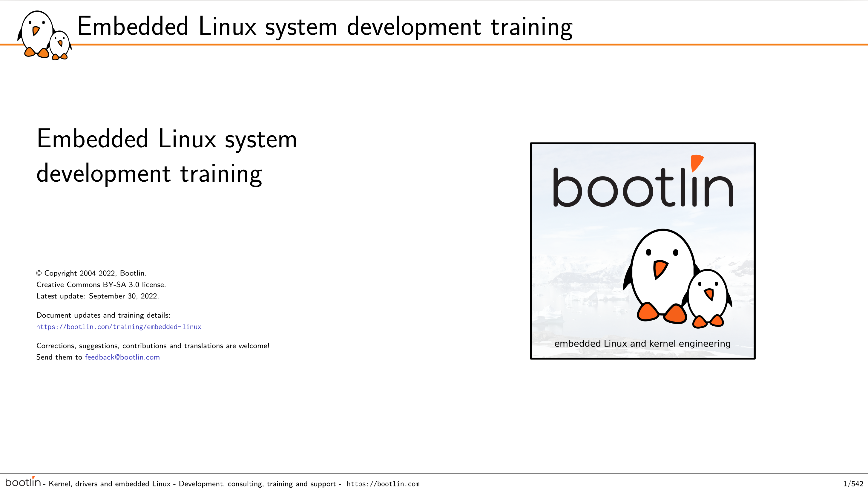Click 'development training' on the main title's second line
Viewport: 868px width, 490px height.
149,174
